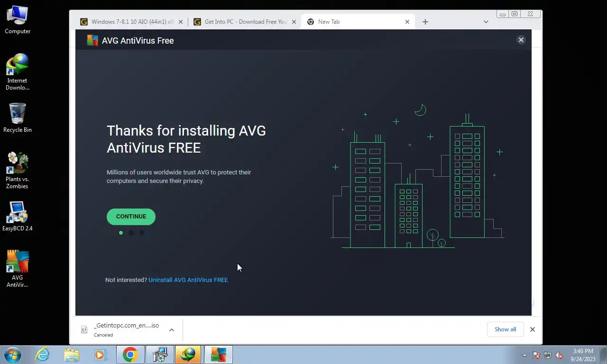
Task: Click the Google Chrome taskbar button
Action: (130, 355)
